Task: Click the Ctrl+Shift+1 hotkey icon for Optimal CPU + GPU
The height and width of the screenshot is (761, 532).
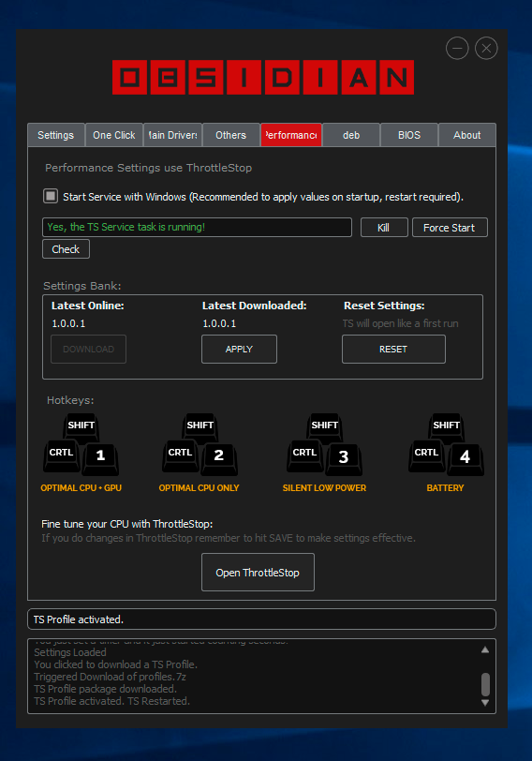Action: [x=81, y=444]
